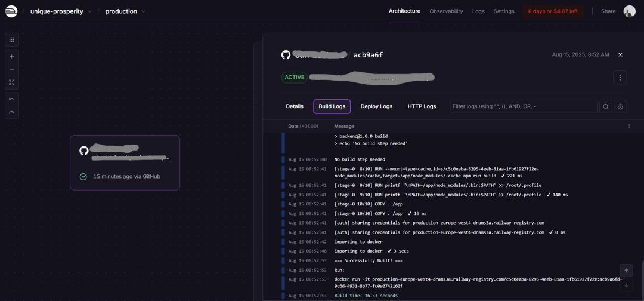
Task: Click 'npm run build ✓ 221 ms' log line
Action: [437, 172]
